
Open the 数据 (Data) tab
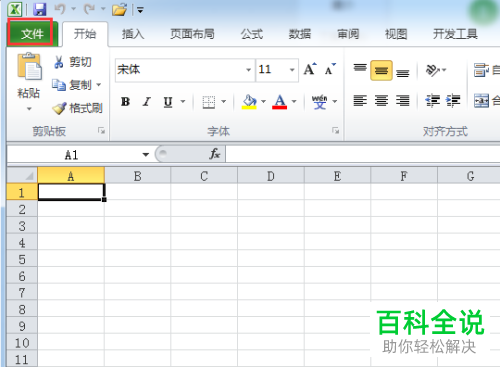300,34
